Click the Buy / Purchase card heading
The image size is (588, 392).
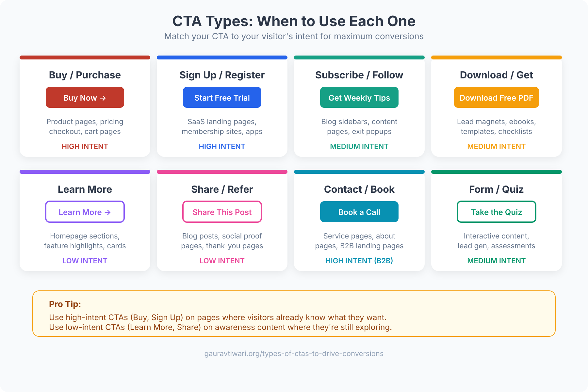click(85, 75)
